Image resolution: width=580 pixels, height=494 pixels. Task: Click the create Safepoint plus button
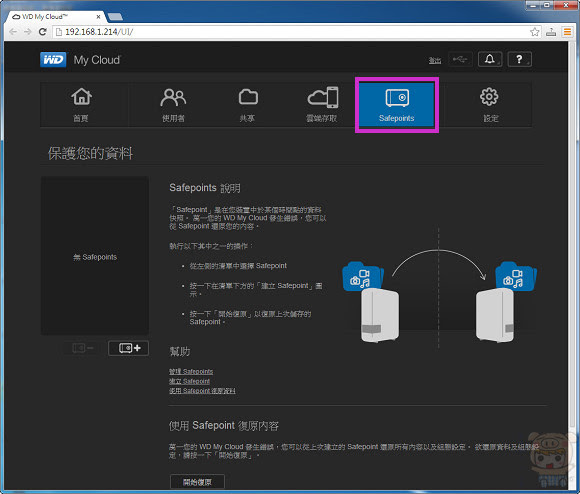click(129, 348)
